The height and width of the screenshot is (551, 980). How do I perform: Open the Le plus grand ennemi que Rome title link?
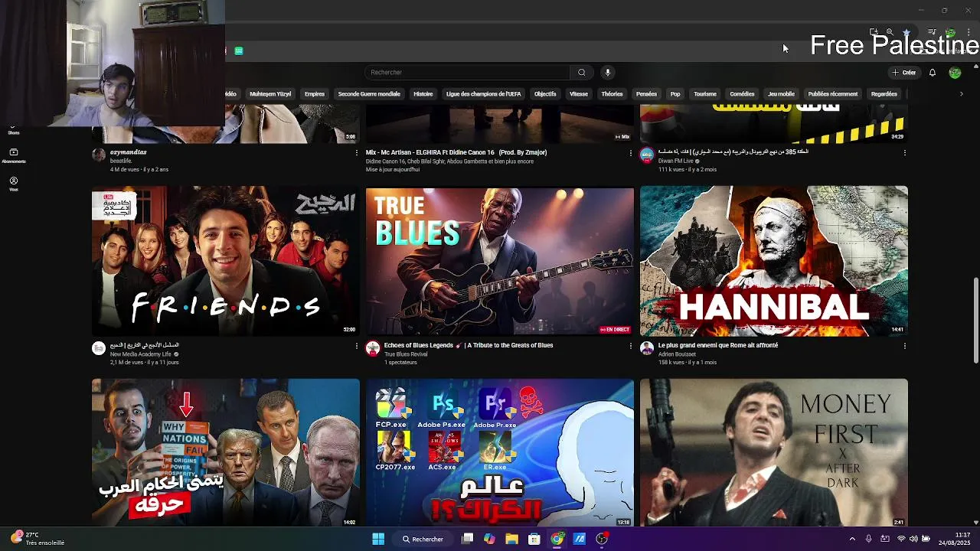[x=718, y=345]
